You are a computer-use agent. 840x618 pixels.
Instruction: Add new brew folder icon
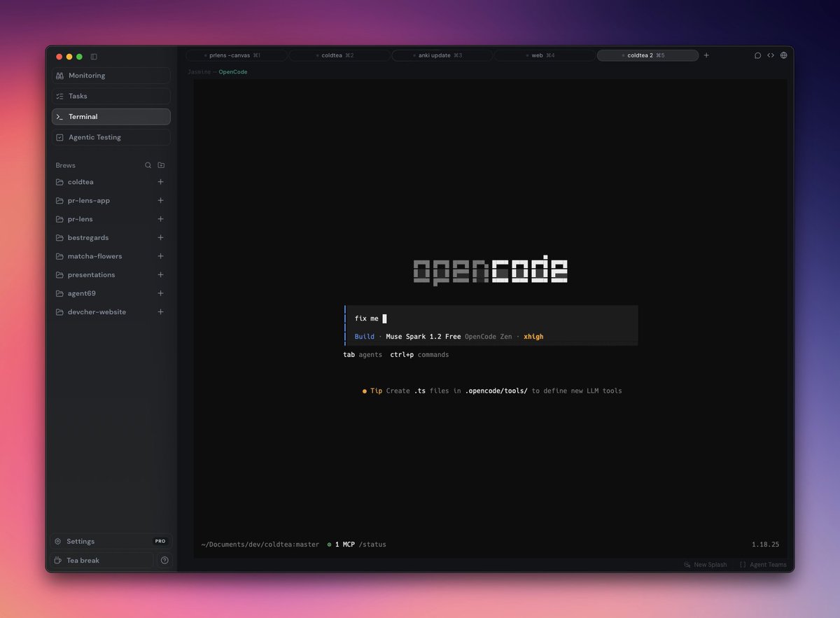point(161,165)
